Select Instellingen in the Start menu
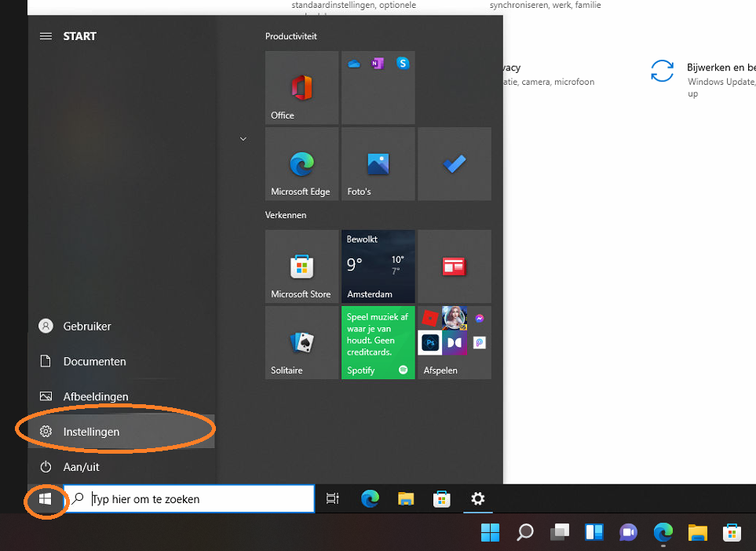This screenshot has height=551, width=756. tap(91, 432)
